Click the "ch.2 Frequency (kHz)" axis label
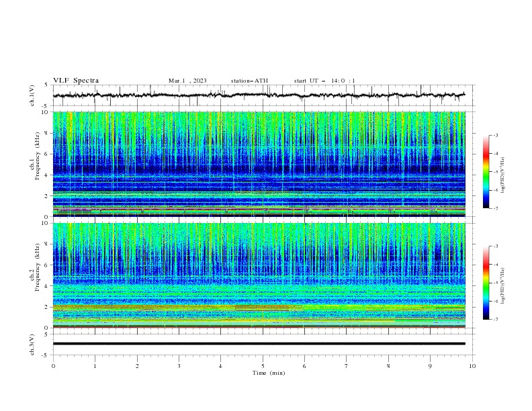 35,267
